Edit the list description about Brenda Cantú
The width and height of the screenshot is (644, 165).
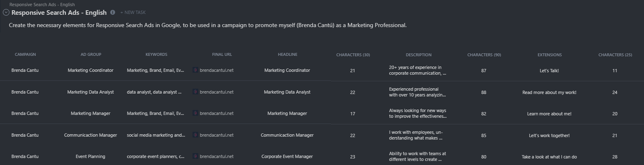(x=208, y=25)
